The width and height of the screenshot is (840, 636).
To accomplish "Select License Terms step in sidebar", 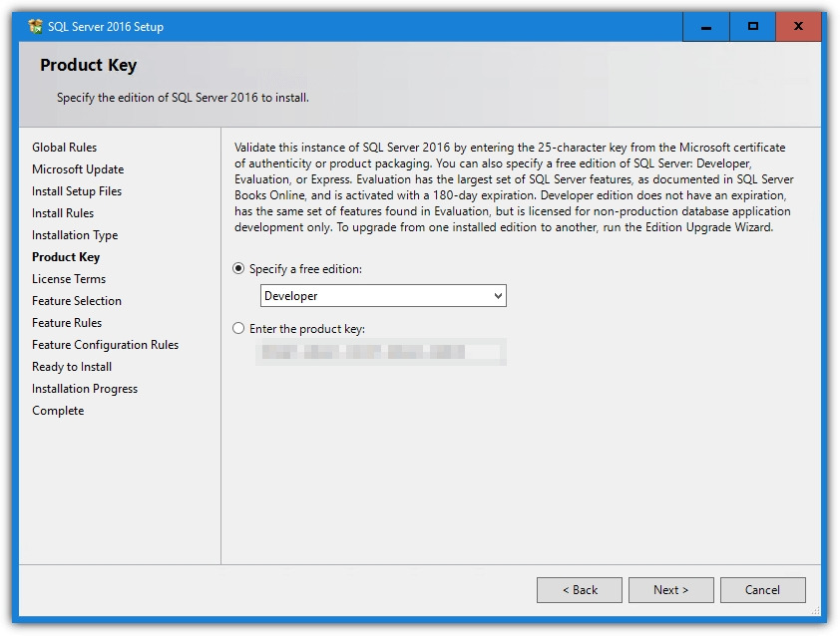I will pos(69,279).
